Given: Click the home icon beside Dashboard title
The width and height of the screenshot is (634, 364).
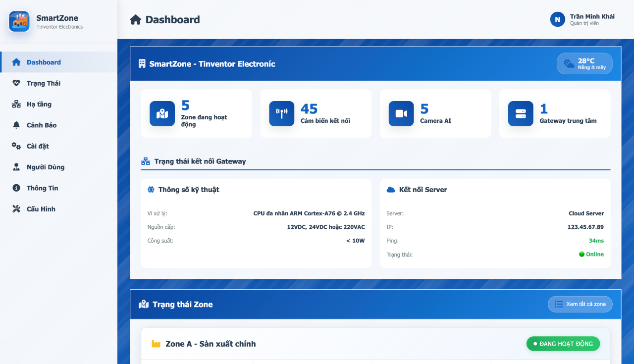Looking at the screenshot, I should tap(136, 20).
